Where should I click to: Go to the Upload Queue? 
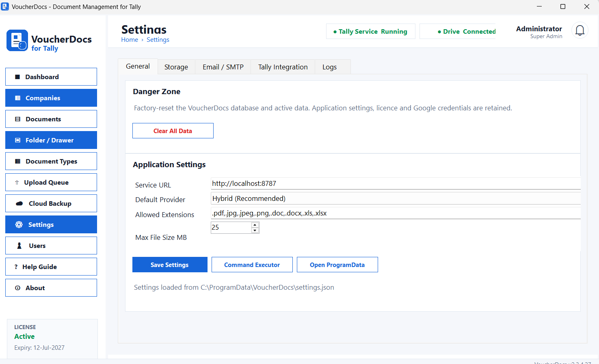coord(51,182)
